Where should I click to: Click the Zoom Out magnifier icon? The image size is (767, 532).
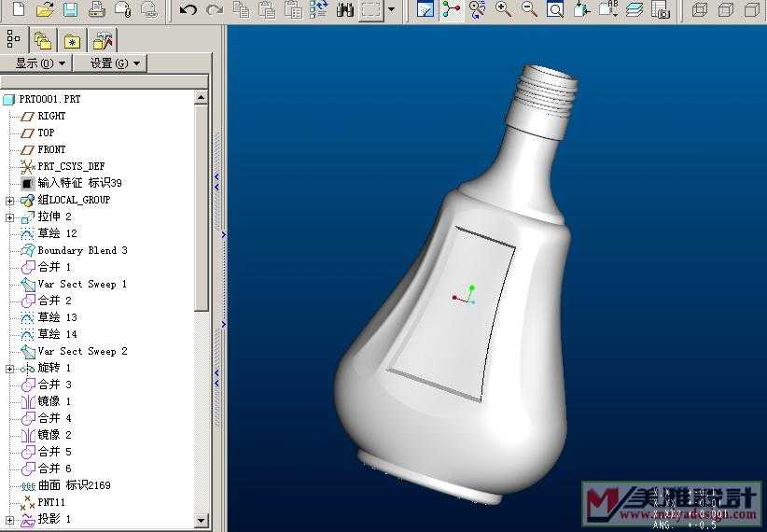pyautogui.click(x=529, y=10)
